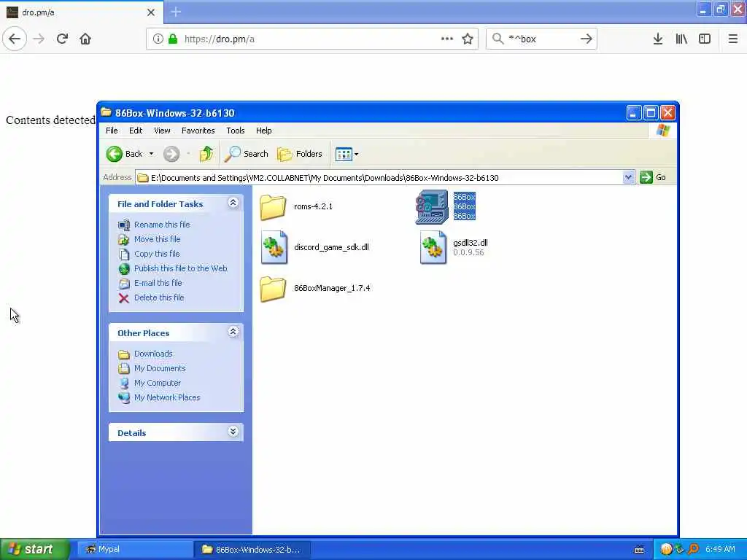Click Publish this file to the Web
747x560 pixels.
click(172, 268)
